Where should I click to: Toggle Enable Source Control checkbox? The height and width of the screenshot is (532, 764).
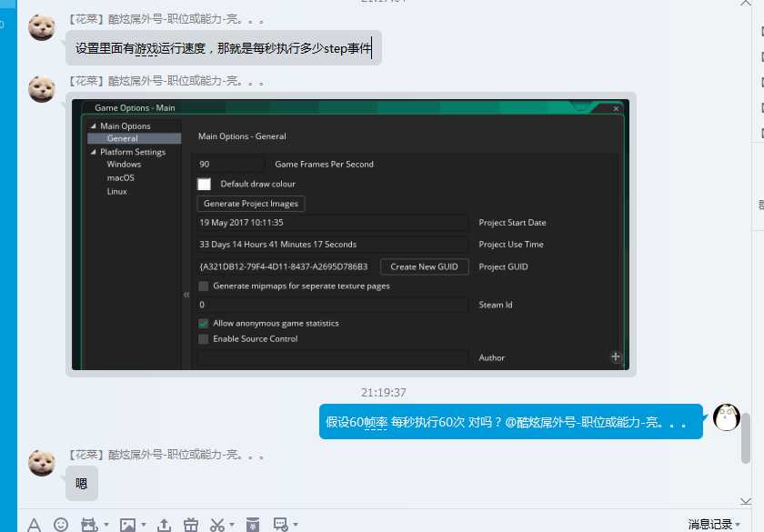(x=203, y=338)
